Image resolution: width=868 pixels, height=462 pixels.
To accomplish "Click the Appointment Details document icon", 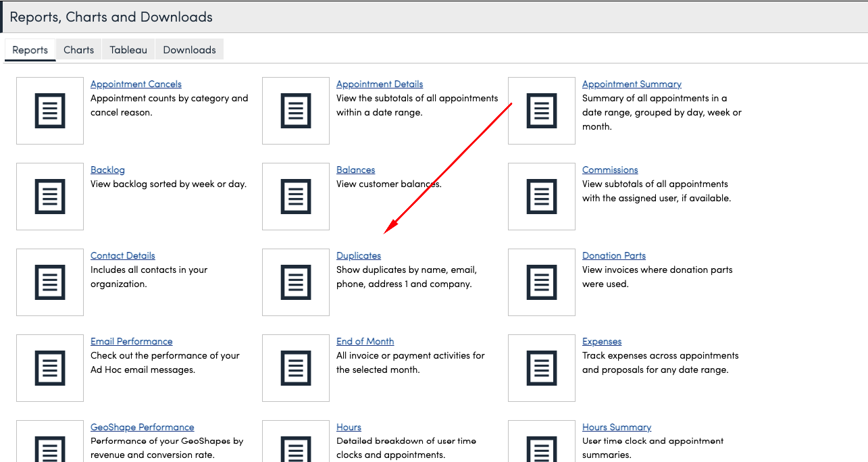I will pos(296,111).
